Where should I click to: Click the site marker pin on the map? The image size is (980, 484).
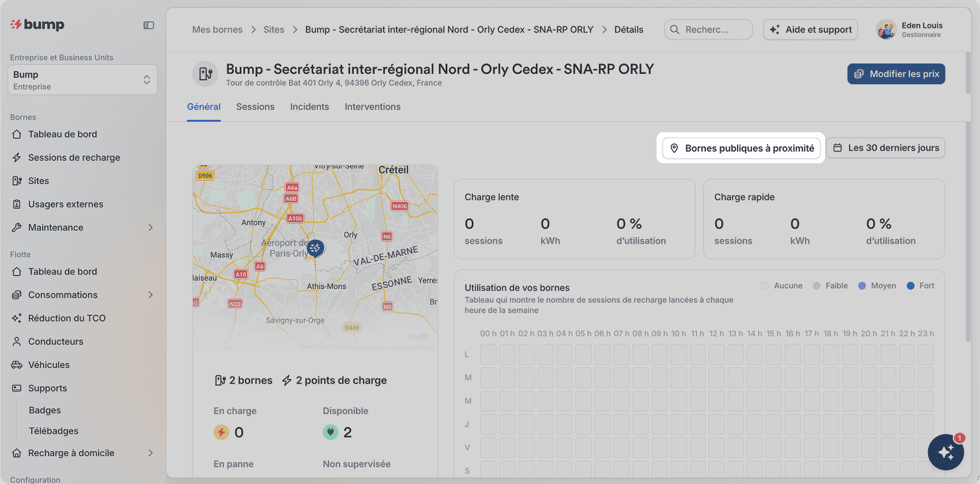(315, 248)
